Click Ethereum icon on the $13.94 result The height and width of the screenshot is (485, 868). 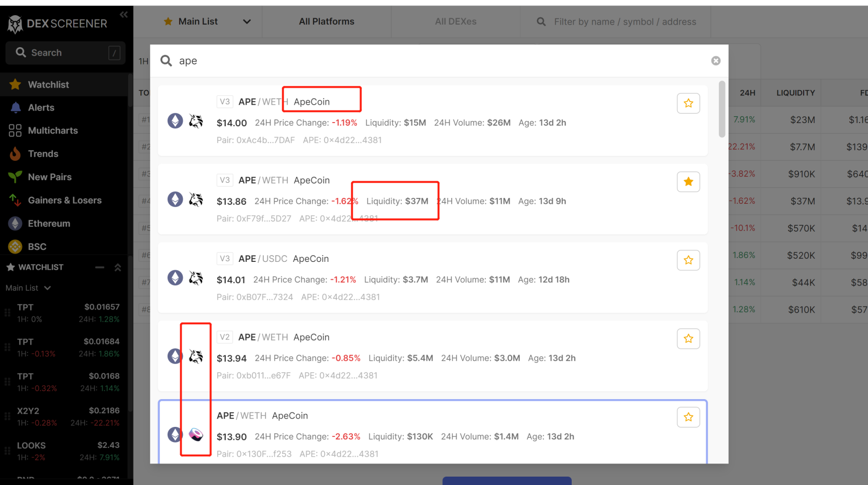click(x=175, y=357)
